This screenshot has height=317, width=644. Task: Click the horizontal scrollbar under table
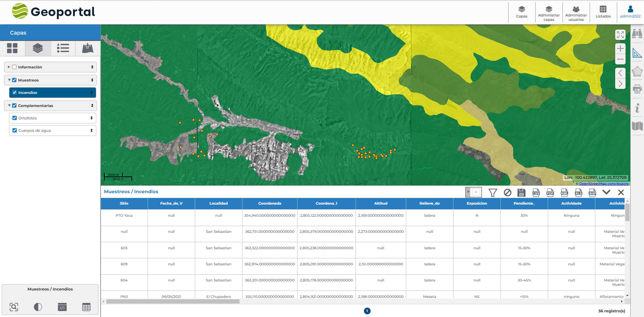[x=173, y=302]
